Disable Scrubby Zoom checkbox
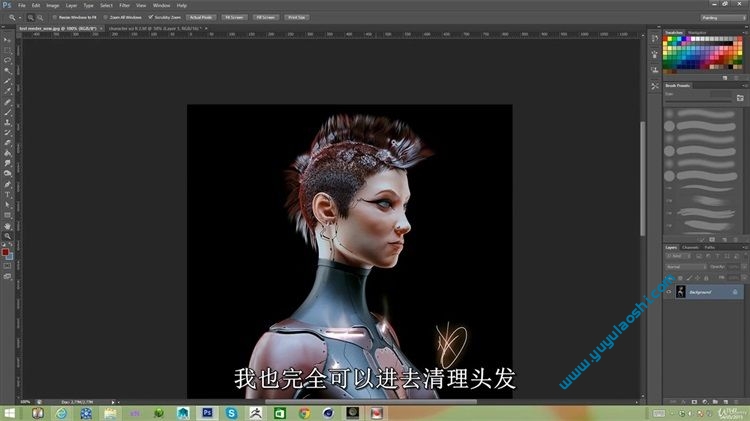The height and width of the screenshot is (421, 750). [x=151, y=17]
